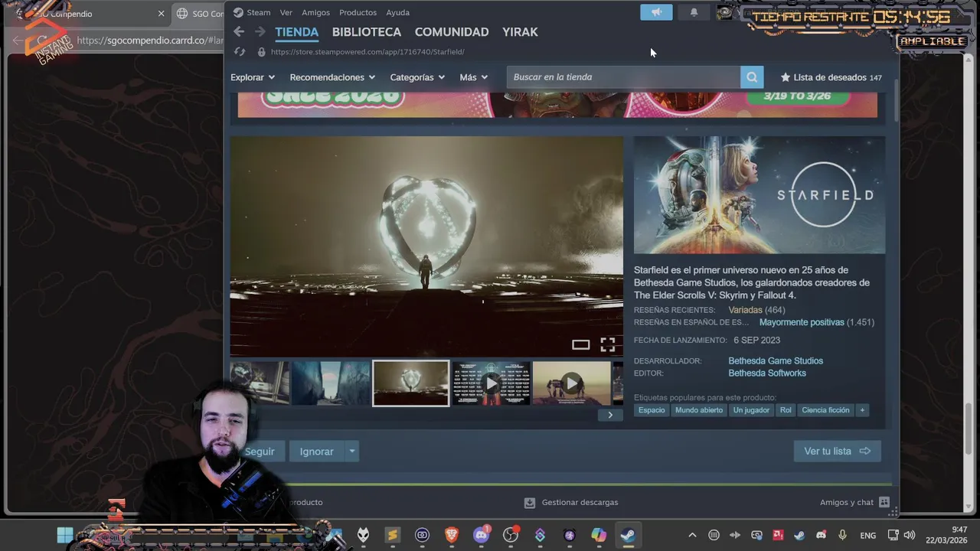Expand the Recomendaciones dropdown
The image size is (980, 551).
point(332,77)
